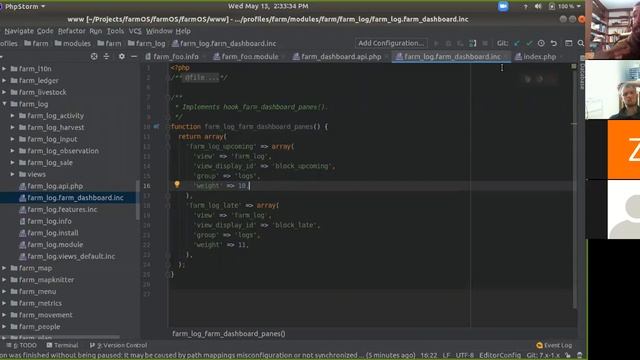The width and height of the screenshot is (640, 360).
Task: Click the Search Everywhere magnifier icon
Action: pos(580,43)
